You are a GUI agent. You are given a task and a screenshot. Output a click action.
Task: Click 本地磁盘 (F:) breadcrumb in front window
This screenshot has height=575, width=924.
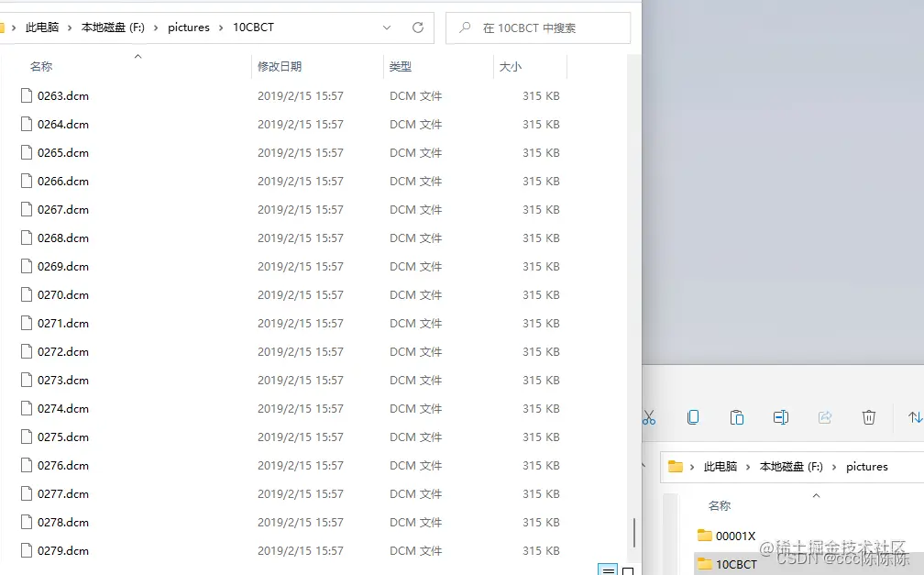[113, 28]
